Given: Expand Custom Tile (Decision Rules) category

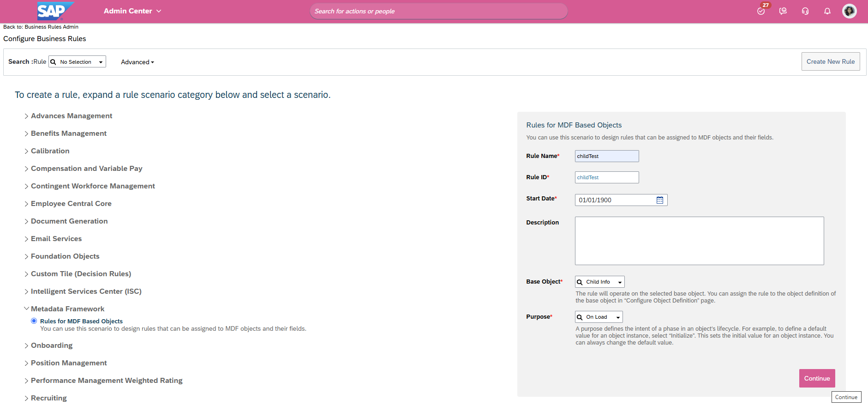Looking at the screenshot, I should (x=78, y=274).
